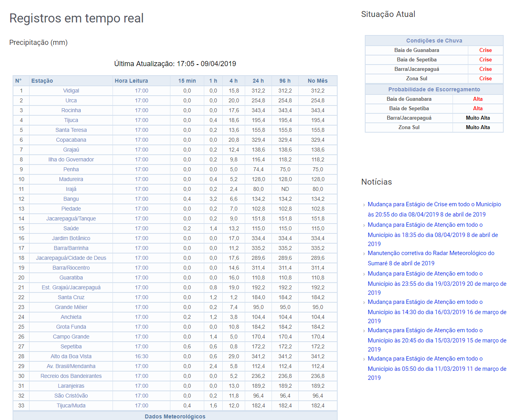Open the Santa Cruz station link
This screenshot has width=523, height=420.
71,297
